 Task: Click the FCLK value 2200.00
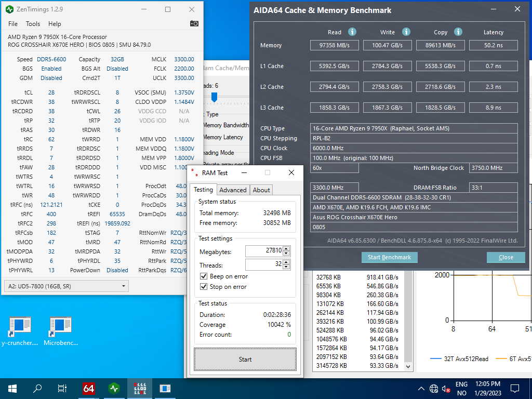click(184, 69)
